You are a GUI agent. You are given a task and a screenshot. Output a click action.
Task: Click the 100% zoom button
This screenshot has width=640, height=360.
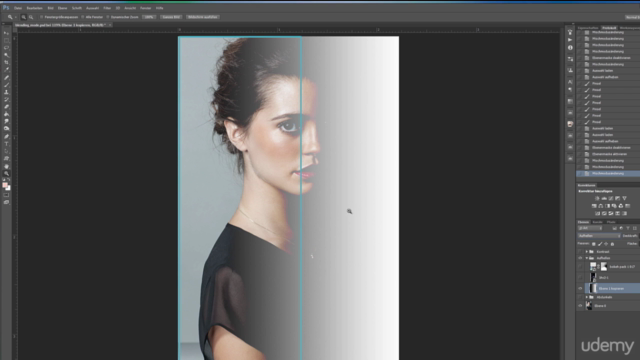[149, 17]
